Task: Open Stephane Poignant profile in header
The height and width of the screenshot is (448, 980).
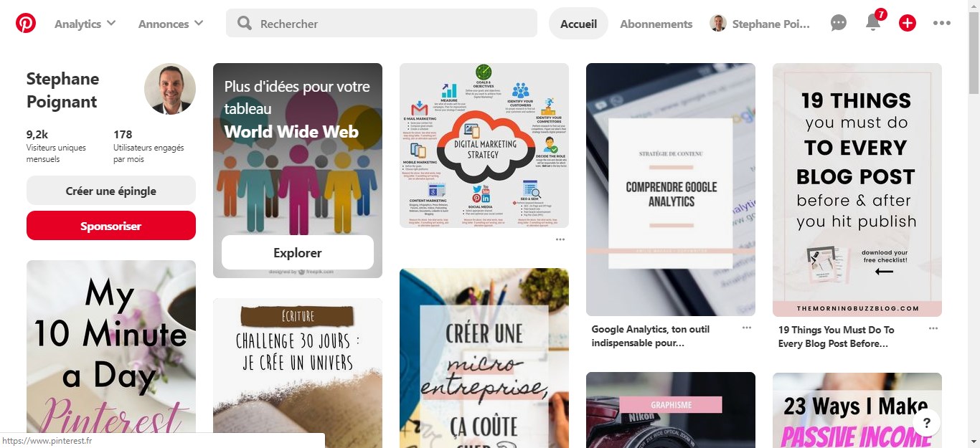Action: (x=760, y=24)
